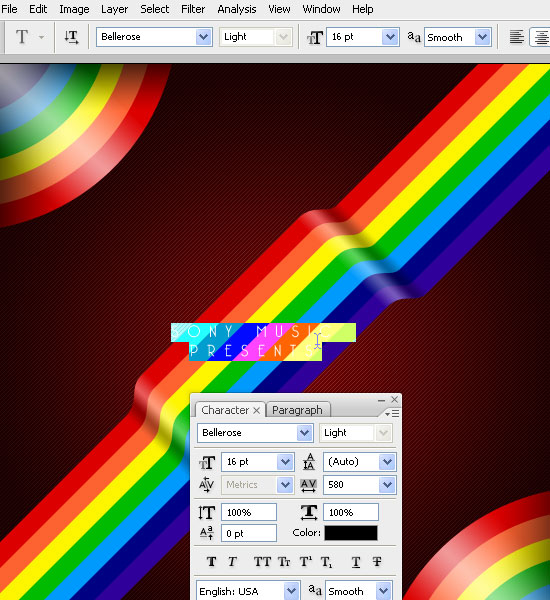Viewport: 550px width, 600px height.
Task: Click the vertical scale 100% field
Action: (249, 512)
